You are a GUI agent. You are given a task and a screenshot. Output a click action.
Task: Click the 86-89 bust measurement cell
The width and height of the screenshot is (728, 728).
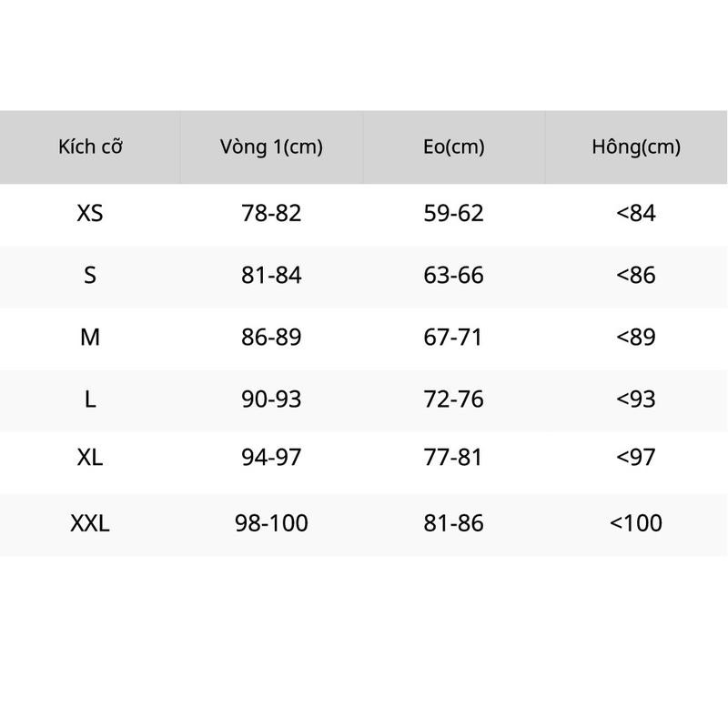click(271, 337)
